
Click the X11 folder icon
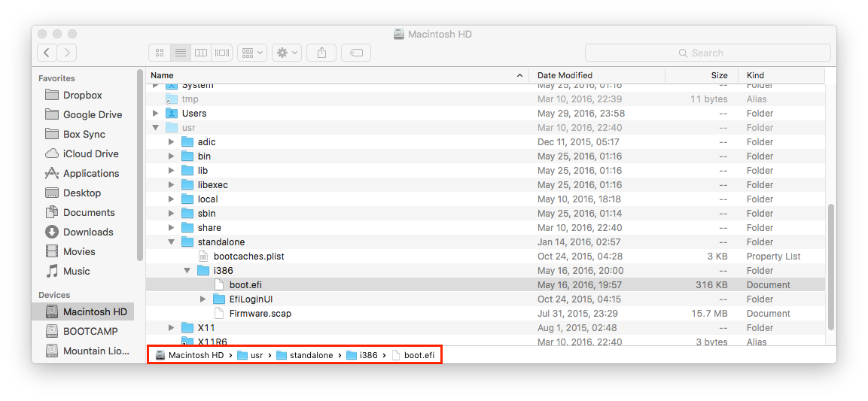point(187,328)
